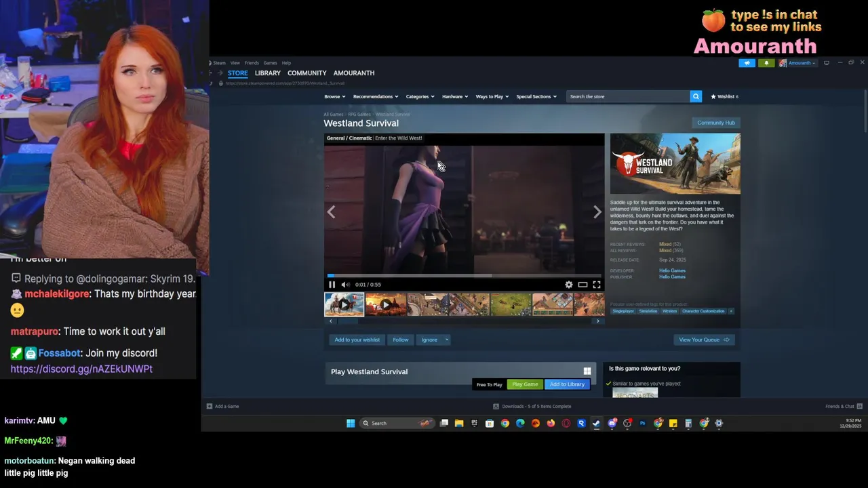The width and height of the screenshot is (868, 488).
Task: Open the Steam Downloads status icon
Action: click(496, 406)
